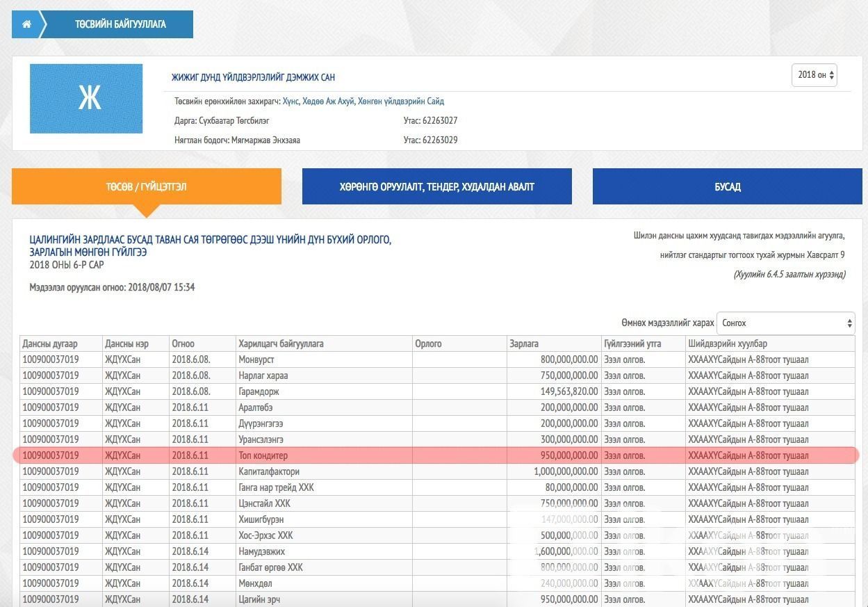Click the Төсвийн байгууллага breadcrumb
This screenshot has height=607, width=868.
click(x=120, y=24)
